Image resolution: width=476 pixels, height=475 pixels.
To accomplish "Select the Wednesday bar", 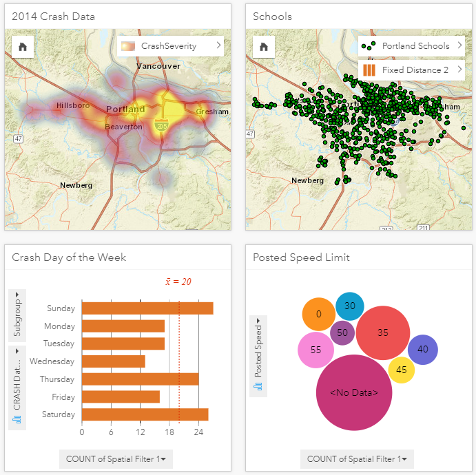I will pos(114,361).
